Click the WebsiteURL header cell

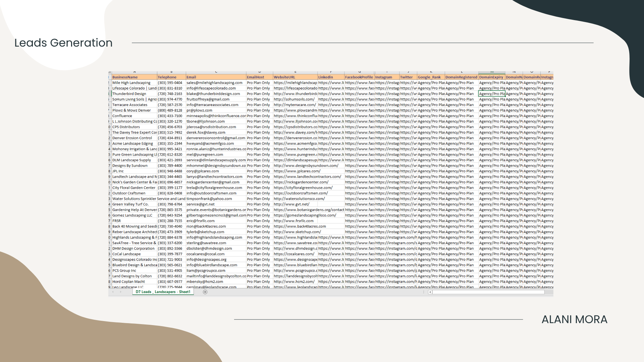(x=295, y=77)
